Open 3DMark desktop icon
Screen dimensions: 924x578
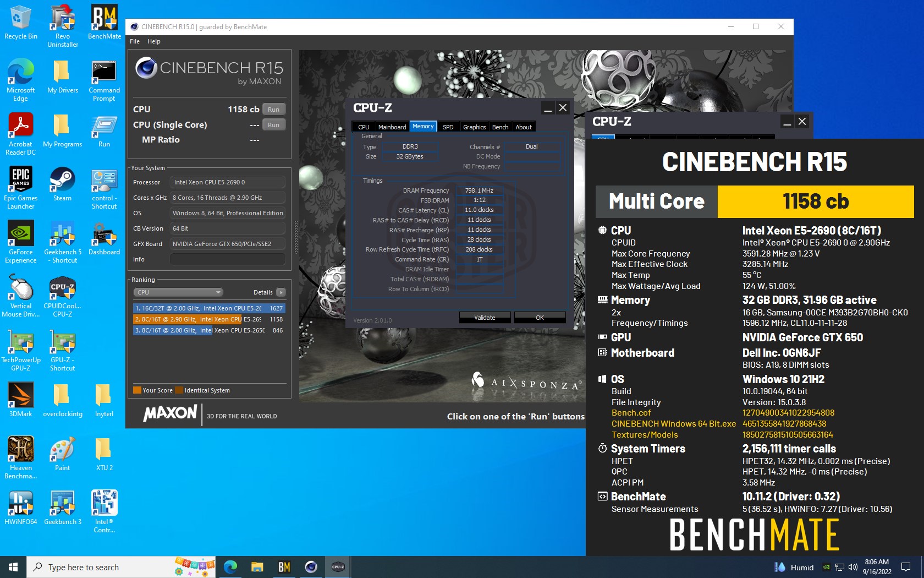pyautogui.click(x=21, y=400)
